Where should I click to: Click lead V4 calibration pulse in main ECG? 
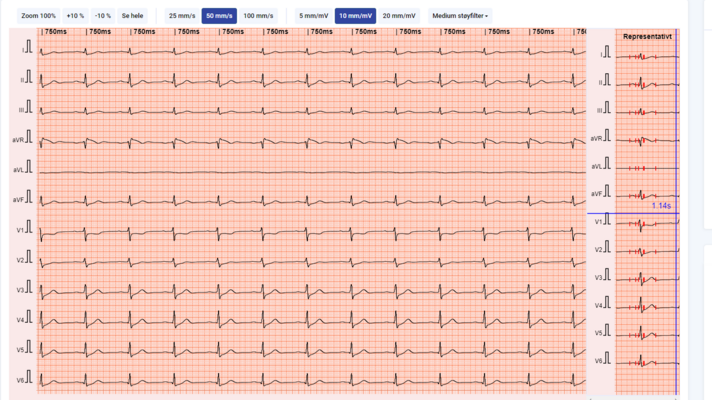[29, 316]
